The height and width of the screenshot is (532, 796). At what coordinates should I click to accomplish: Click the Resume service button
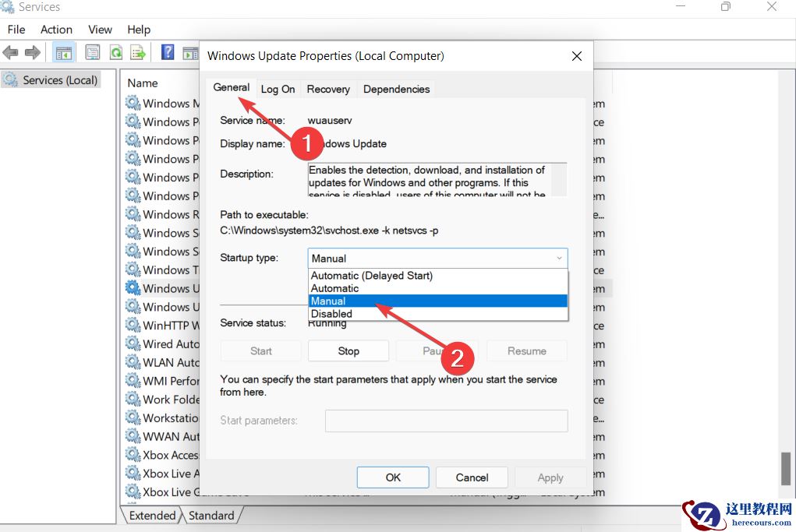tap(527, 351)
